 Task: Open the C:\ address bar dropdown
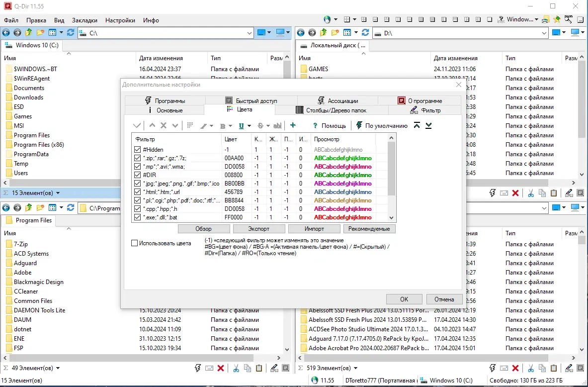250,33
